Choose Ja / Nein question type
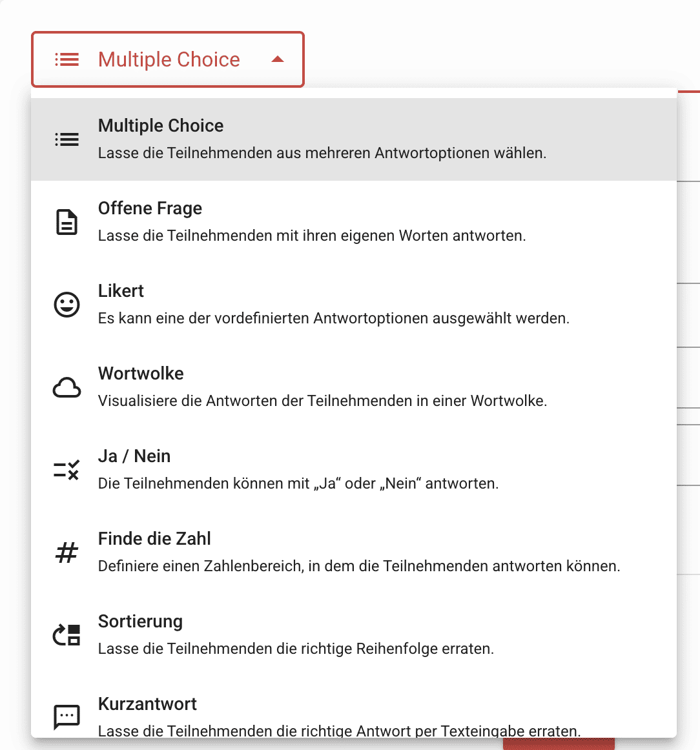700x750 pixels. click(x=354, y=470)
